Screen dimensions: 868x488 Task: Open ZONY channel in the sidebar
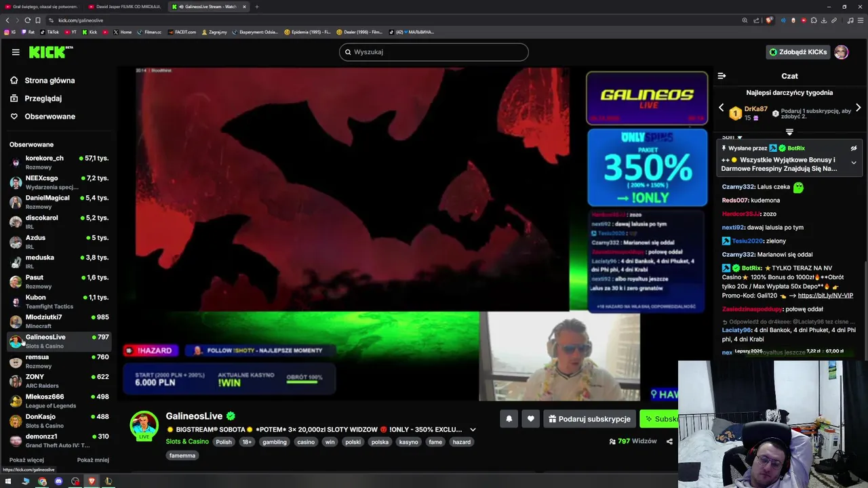click(59, 381)
